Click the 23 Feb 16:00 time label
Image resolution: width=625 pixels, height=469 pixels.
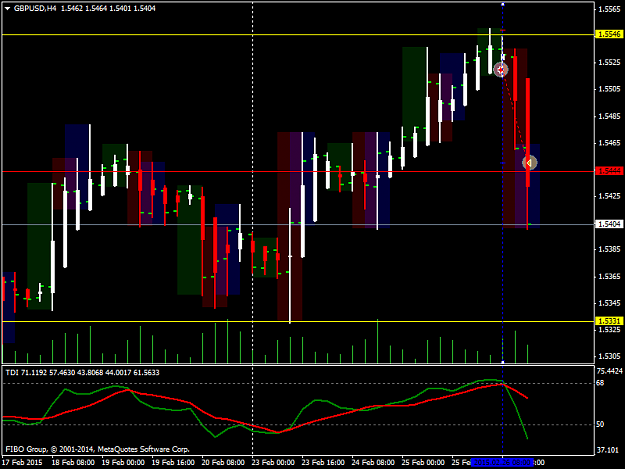(323, 463)
